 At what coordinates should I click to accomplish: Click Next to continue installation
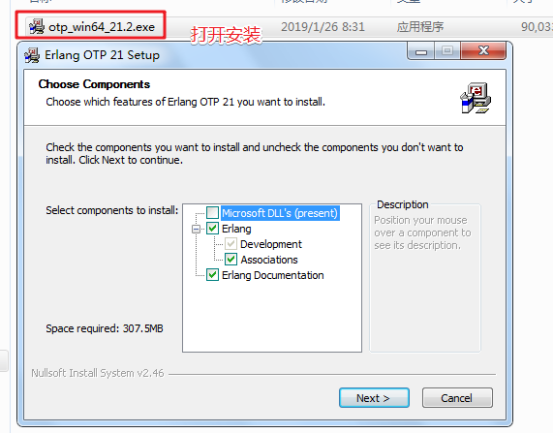[374, 398]
